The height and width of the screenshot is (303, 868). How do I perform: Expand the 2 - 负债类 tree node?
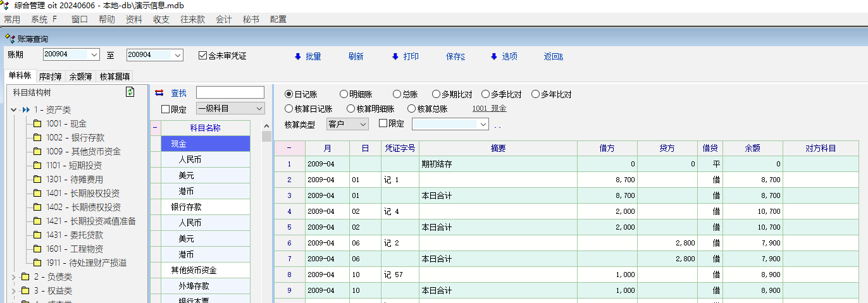(15, 277)
